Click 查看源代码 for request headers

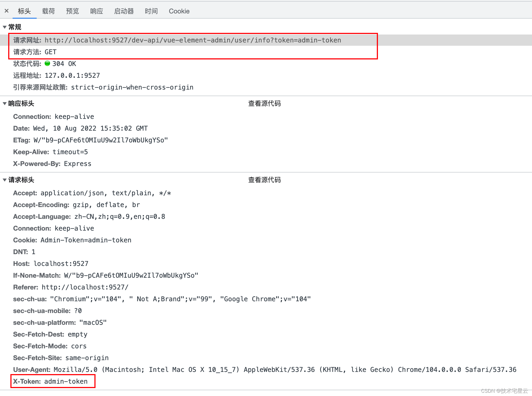264,180
